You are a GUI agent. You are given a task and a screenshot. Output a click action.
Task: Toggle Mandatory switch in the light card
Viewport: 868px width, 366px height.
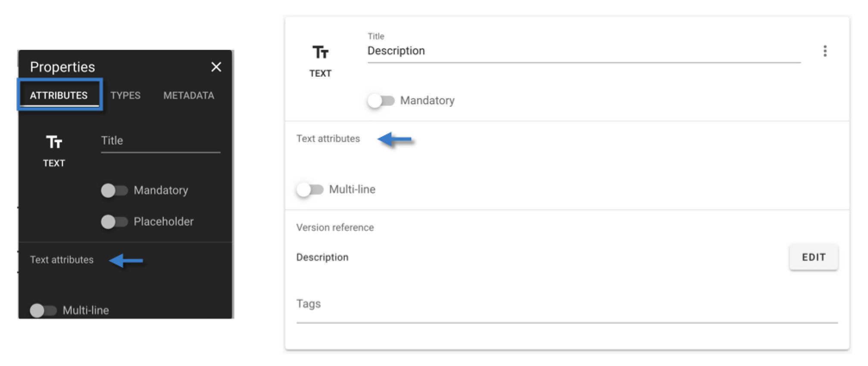(381, 101)
